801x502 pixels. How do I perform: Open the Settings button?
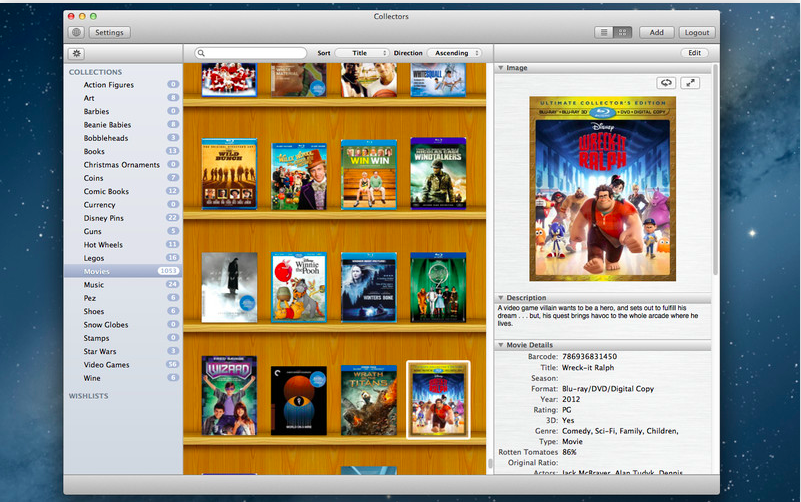click(x=109, y=32)
